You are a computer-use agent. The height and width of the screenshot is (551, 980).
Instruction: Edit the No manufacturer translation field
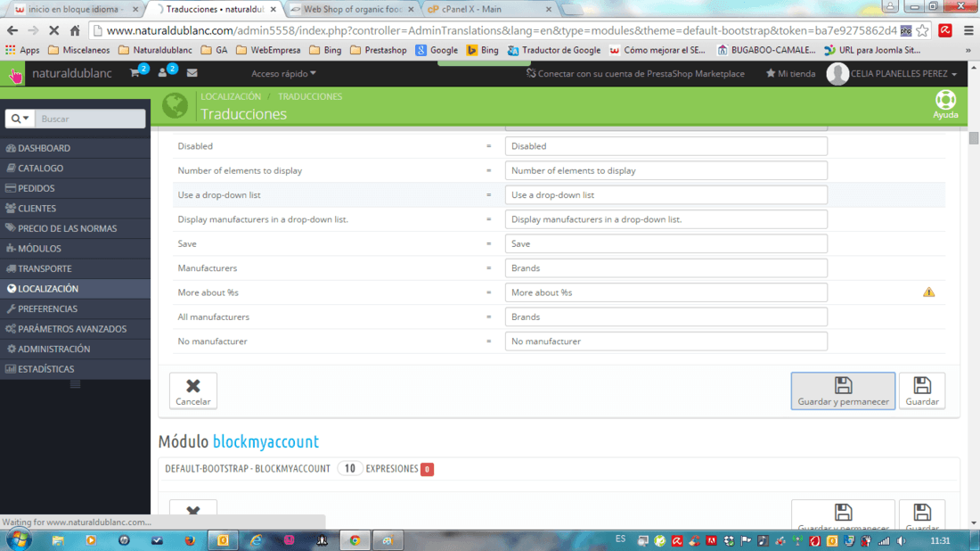click(x=666, y=341)
